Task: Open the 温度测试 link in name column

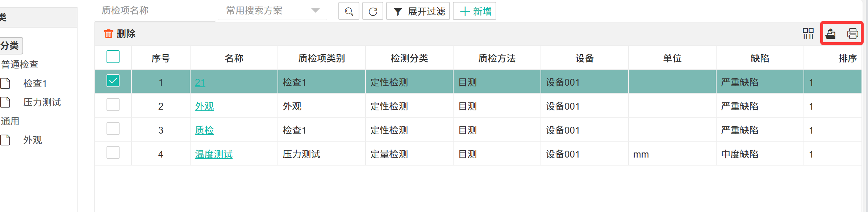Action: 214,154
